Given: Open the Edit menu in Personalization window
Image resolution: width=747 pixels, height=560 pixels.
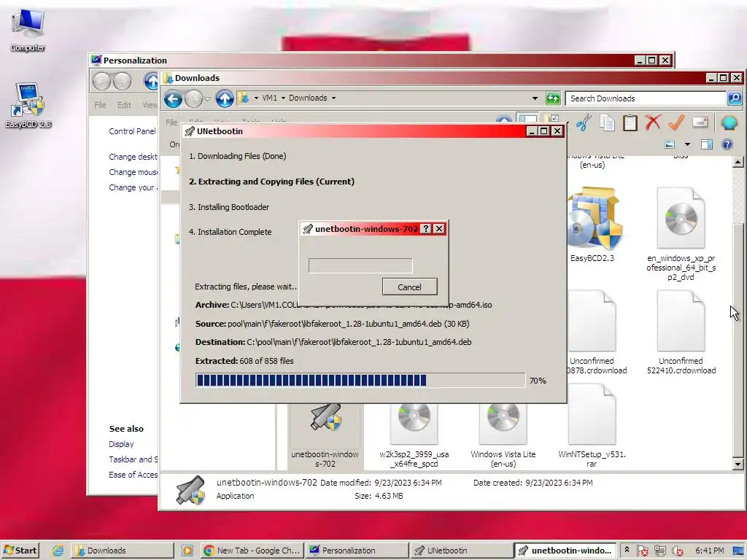Looking at the screenshot, I should pos(124,105).
